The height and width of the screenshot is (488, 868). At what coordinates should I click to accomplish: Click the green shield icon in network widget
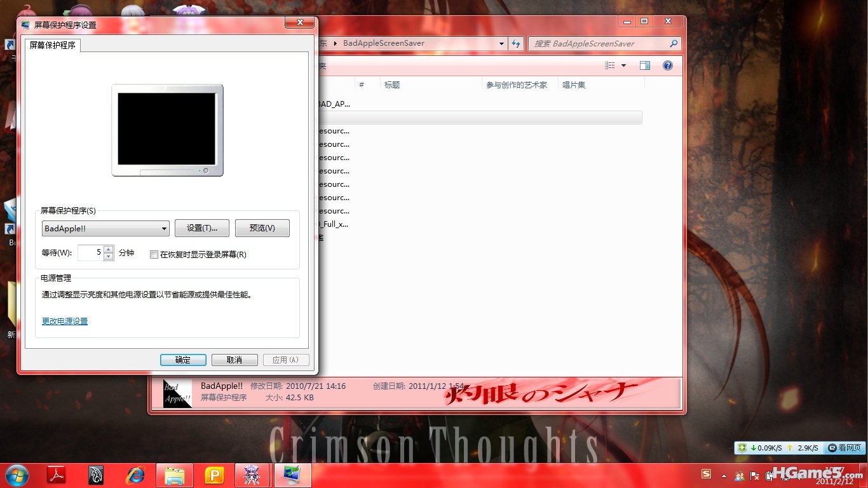(x=742, y=448)
